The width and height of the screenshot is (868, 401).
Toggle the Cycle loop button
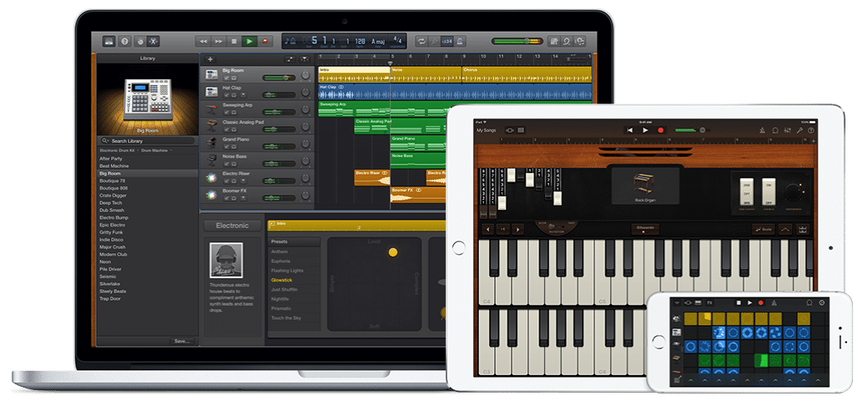pos(421,41)
